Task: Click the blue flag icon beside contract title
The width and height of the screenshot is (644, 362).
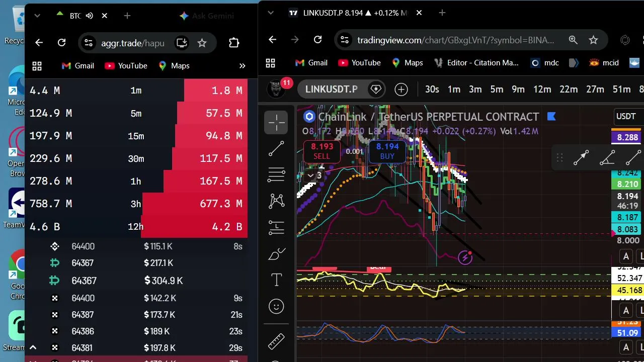Action: pyautogui.click(x=551, y=117)
